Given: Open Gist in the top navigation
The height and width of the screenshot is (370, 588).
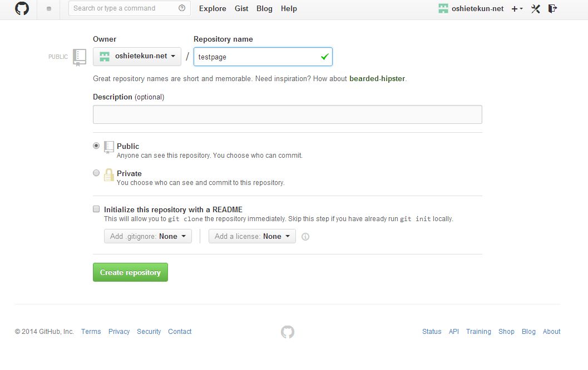Looking at the screenshot, I should coord(241,9).
